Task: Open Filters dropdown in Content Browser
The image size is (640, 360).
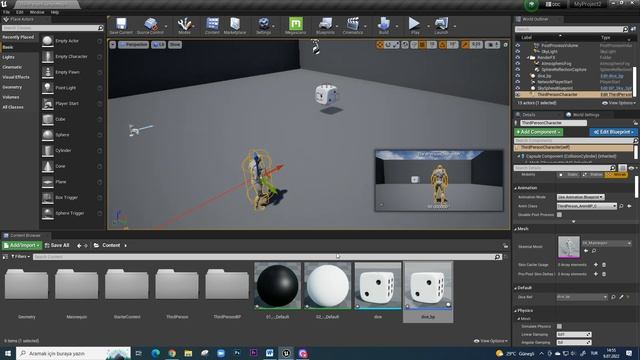Action: tap(20, 257)
